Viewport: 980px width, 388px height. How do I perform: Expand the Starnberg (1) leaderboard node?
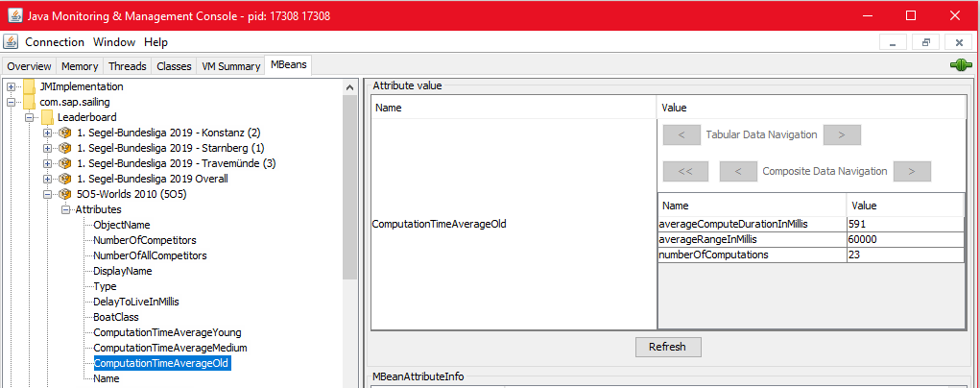pos(47,148)
